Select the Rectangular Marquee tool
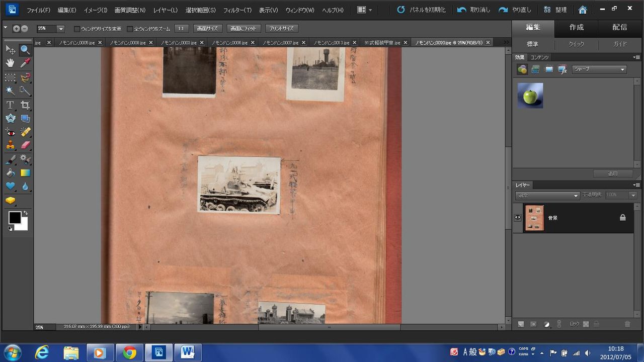The height and width of the screenshot is (362, 644). pyautogui.click(x=10, y=77)
